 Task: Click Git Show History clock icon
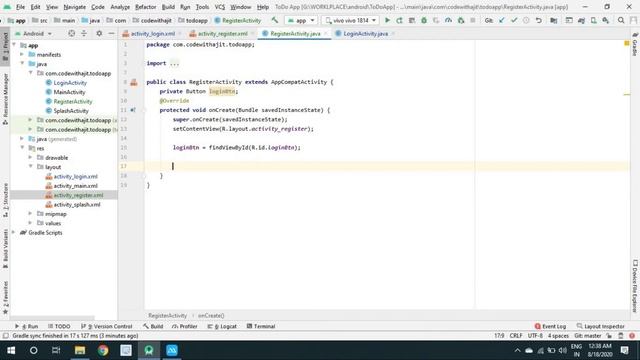click(526, 20)
